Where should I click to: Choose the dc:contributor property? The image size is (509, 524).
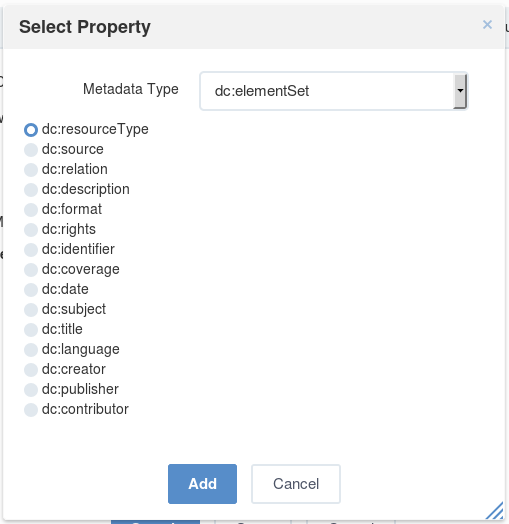pos(31,410)
